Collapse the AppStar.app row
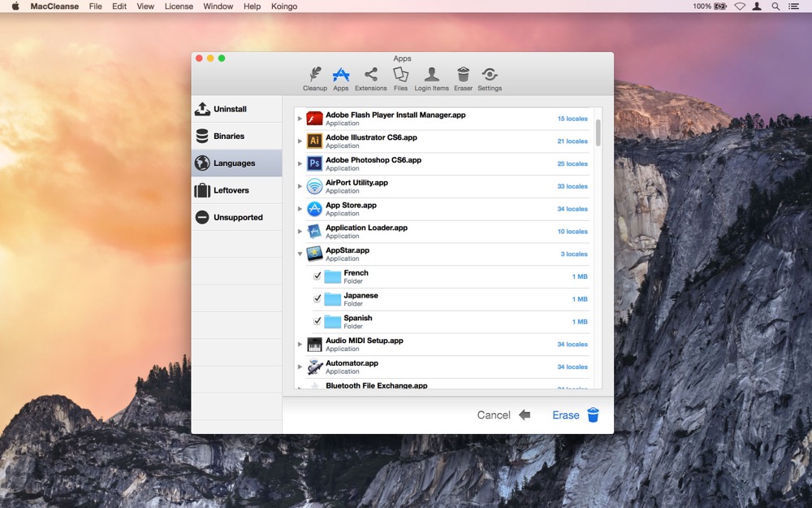The width and height of the screenshot is (812, 508). click(x=300, y=254)
